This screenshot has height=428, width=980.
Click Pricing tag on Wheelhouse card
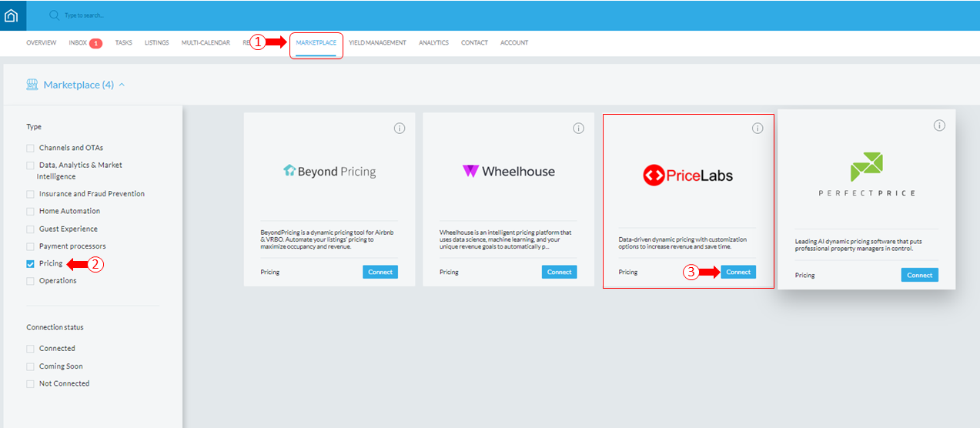[449, 272]
